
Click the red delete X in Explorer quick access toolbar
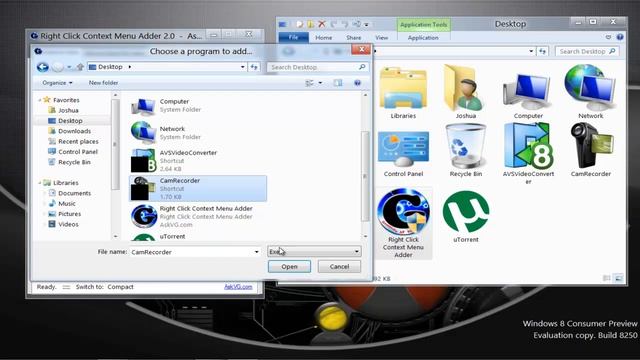(x=322, y=24)
